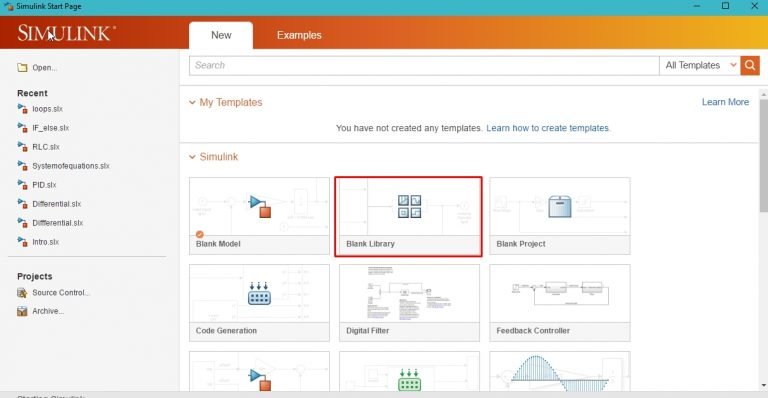Screen dimensions: 768x398
Task: Select the sine wave signal template thumbnail
Action: tap(560, 371)
